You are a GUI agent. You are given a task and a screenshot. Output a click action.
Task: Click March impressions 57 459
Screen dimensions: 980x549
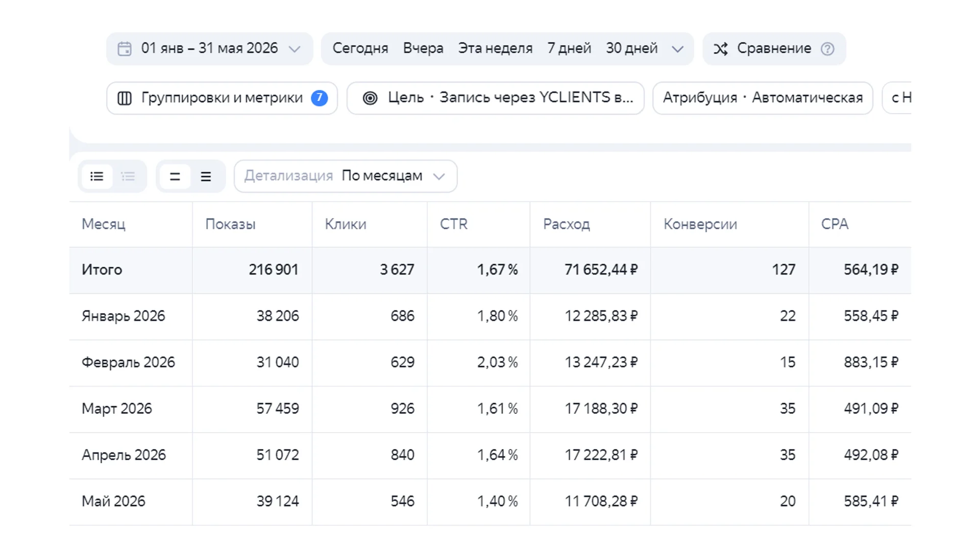pos(278,409)
